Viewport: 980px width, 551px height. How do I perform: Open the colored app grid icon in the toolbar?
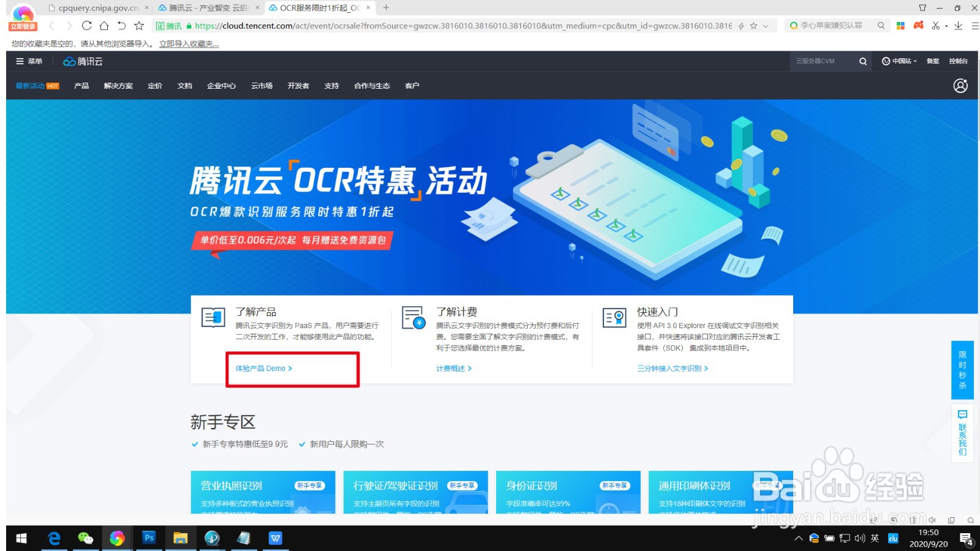coord(900,26)
